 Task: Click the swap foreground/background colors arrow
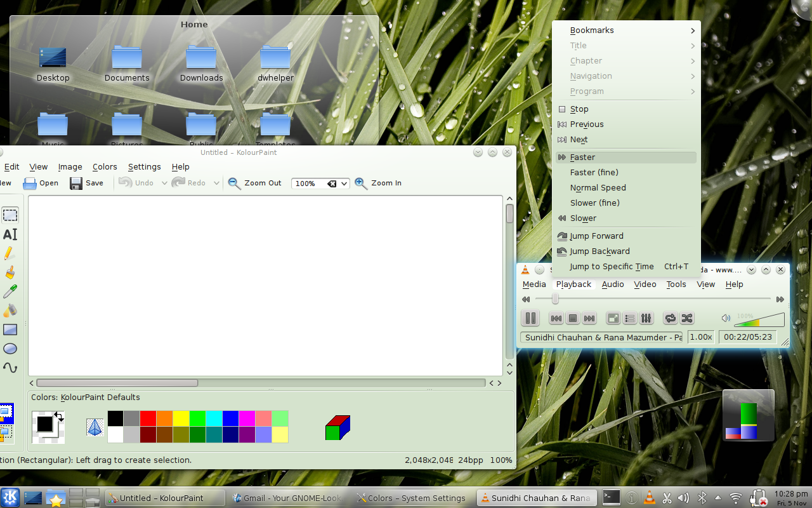58,417
